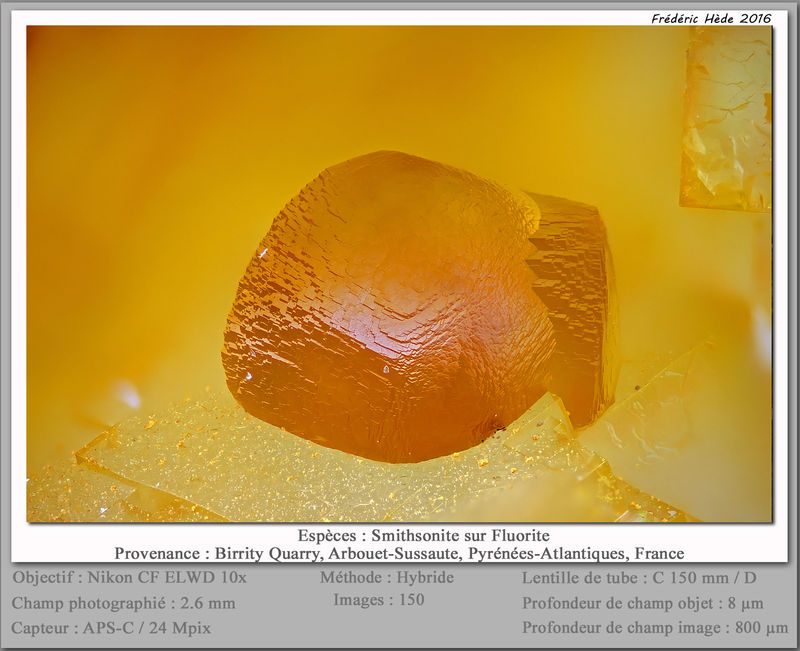The image size is (800, 651).
Task: Click the Frédéric Hède 2016 signature
Action: point(711,19)
